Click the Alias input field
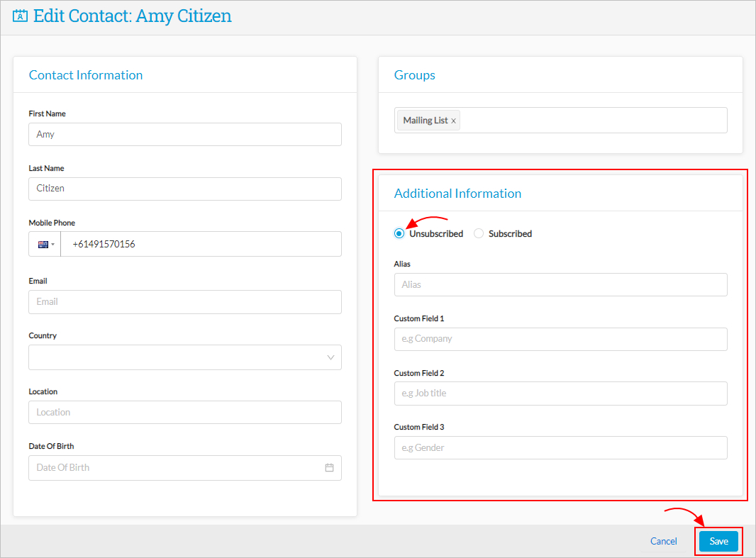 [x=561, y=285]
